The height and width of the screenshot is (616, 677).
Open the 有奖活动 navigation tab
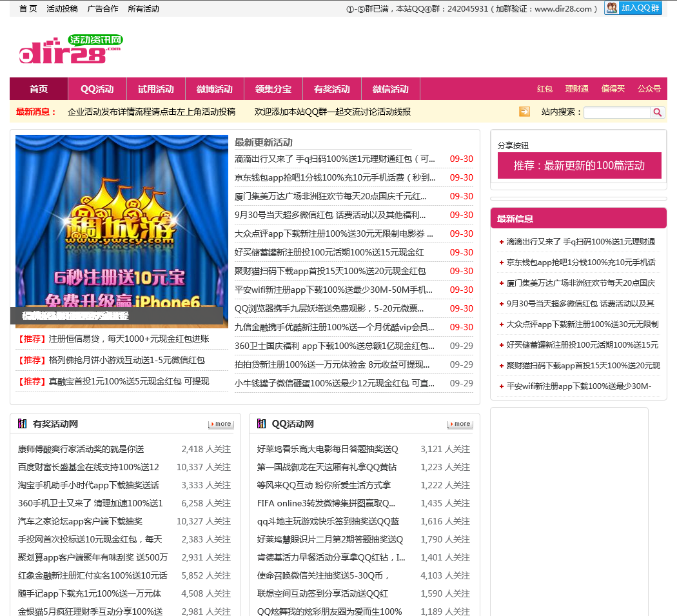[332, 89]
